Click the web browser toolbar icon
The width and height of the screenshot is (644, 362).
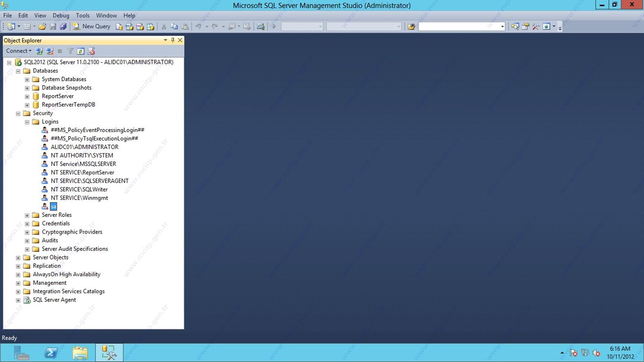[546, 26]
